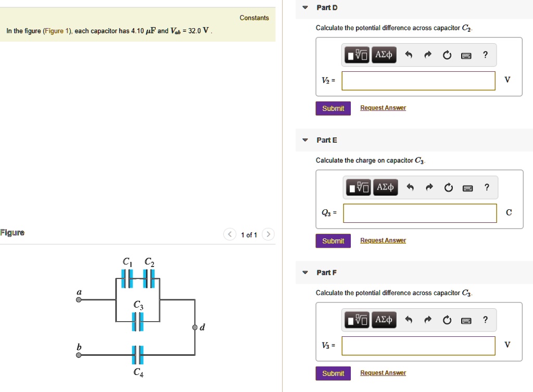Viewport: 533px width, 392px height.
Task: Open the keyboard shortcuts helper in Part E
Action: pyautogui.click(x=467, y=187)
